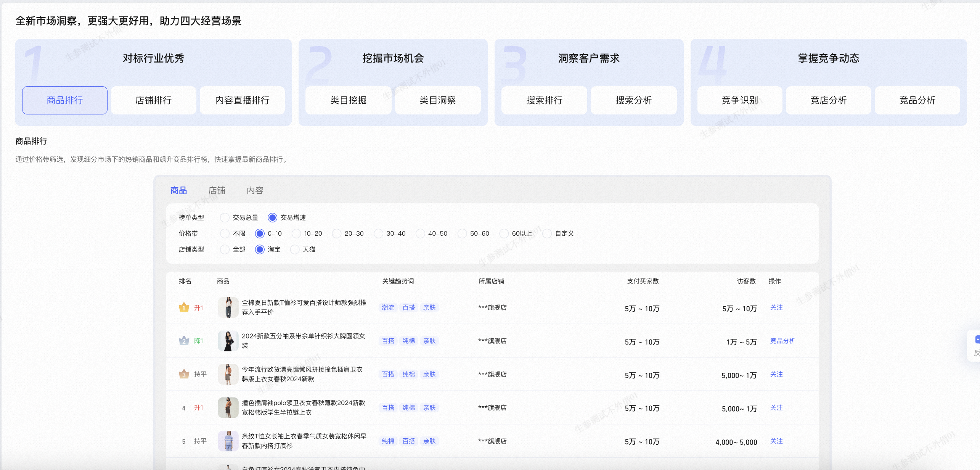Click 升1 rank change in row 1
Image resolution: width=980 pixels, height=470 pixels.
[199, 308]
